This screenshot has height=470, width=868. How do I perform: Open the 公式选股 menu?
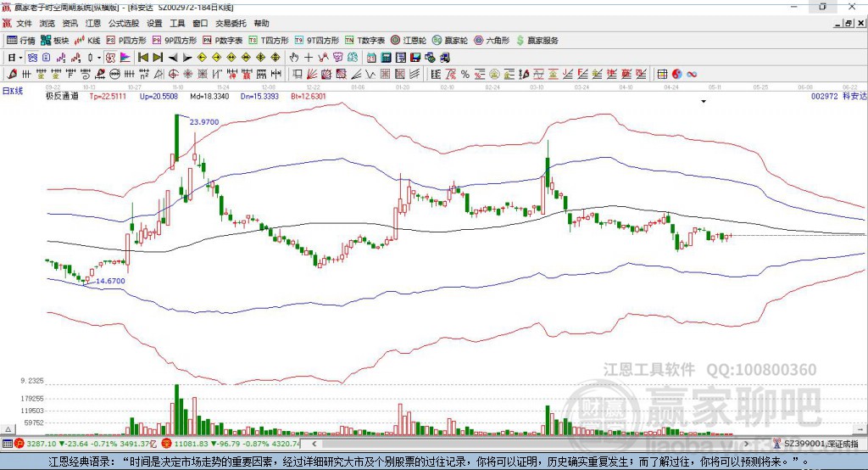click(124, 23)
